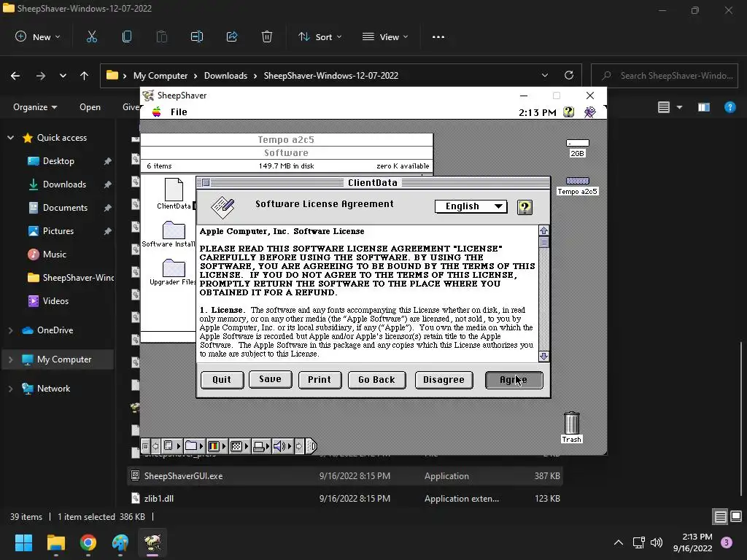Click the license scroll down arrow
Image resolution: width=747 pixels, height=560 pixels.
click(x=543, y=356)
